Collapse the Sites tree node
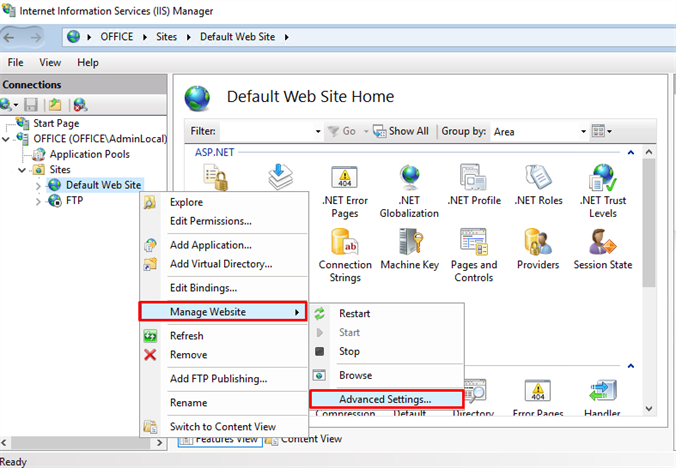Image resolution: width=676 pixels, height=468 pixels. (22, 170)
